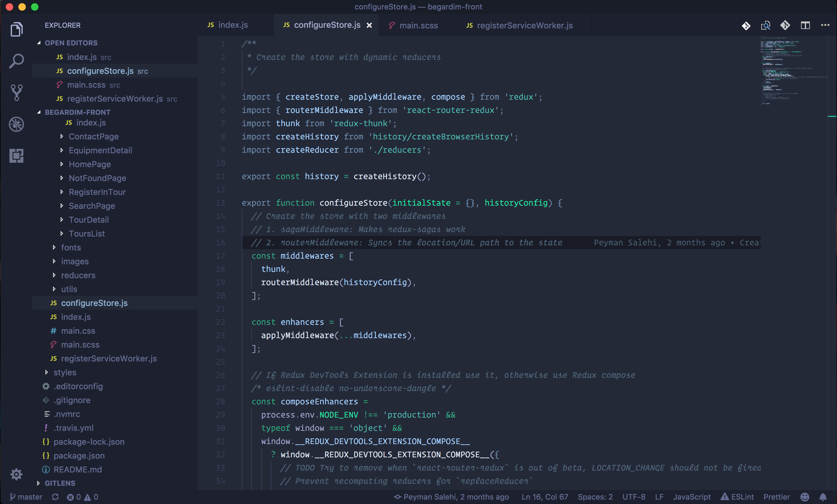Open the Explorer view icon
The height and width of the screenshot is (504, 837).
pyautogui.click(x=16, y=30)
